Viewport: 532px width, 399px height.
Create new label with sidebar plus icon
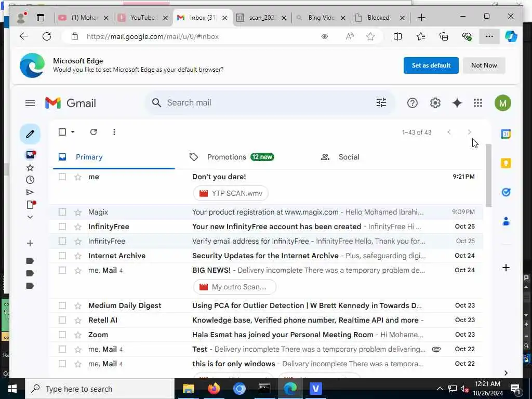[30, 243]
